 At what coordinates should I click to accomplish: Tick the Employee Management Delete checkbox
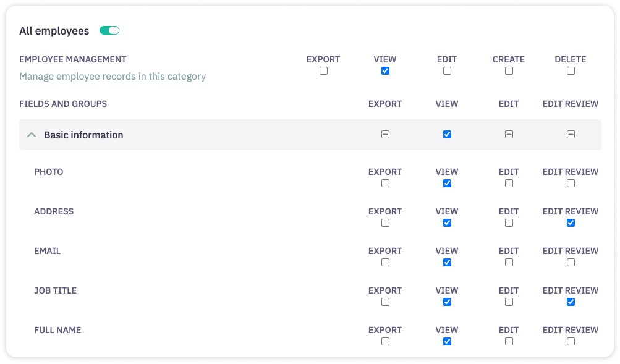[571, 70]
